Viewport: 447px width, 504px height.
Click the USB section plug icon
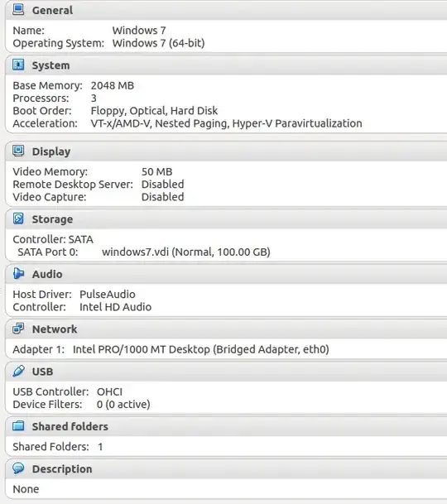(18, 371)
